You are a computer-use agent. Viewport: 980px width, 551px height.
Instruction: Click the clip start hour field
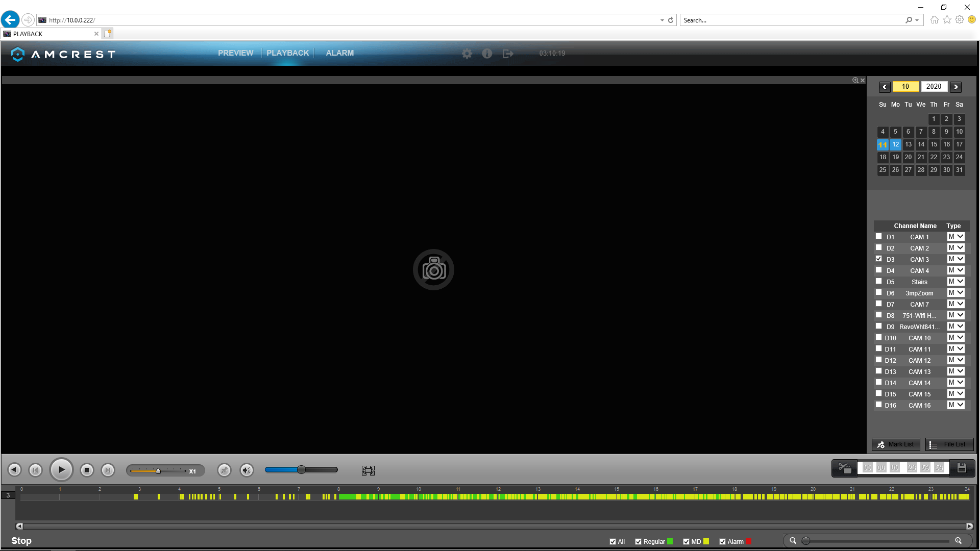[x=867, y=468]
